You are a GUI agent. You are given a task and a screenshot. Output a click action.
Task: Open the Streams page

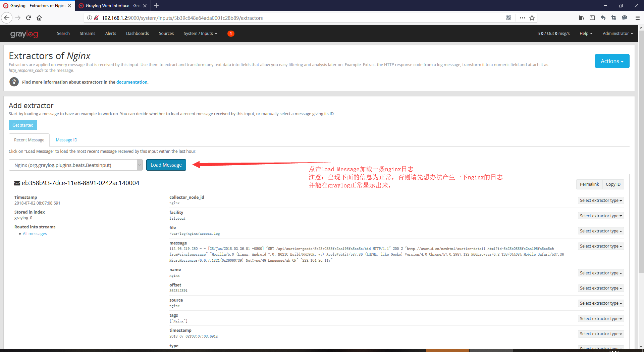(88, 34)
